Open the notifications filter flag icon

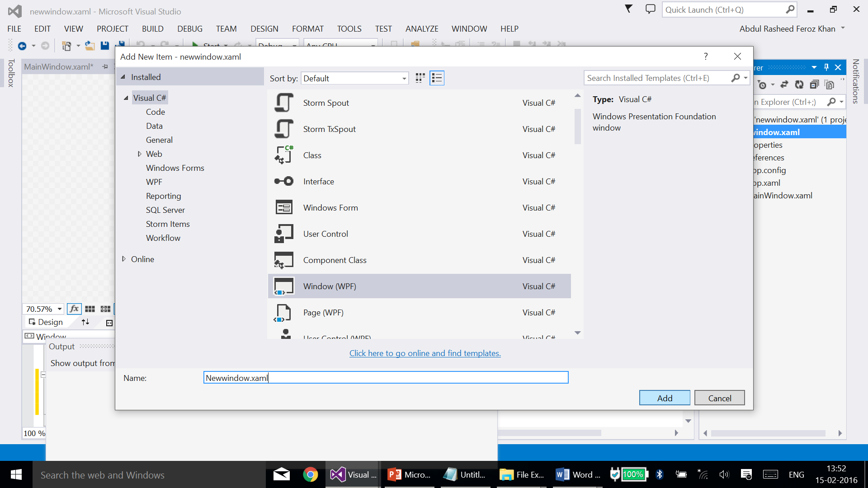tap(628, 9)
